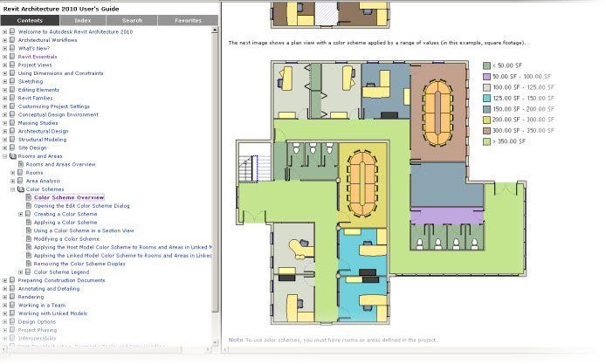606x364 pixels.
Task: Click the 50.00 SF - 100.00 SF purple swatch
Action: click(x=486, y=77)
